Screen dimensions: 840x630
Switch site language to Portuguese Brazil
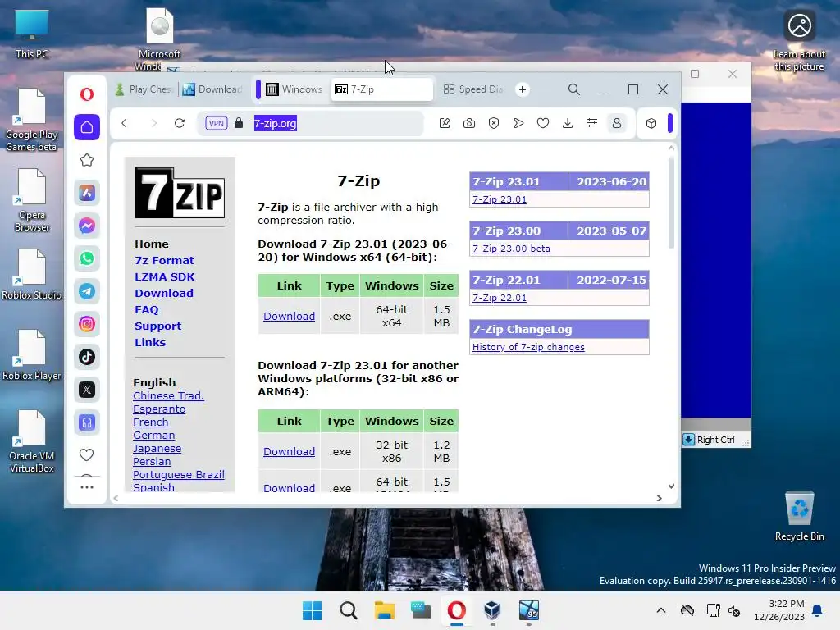178,475
